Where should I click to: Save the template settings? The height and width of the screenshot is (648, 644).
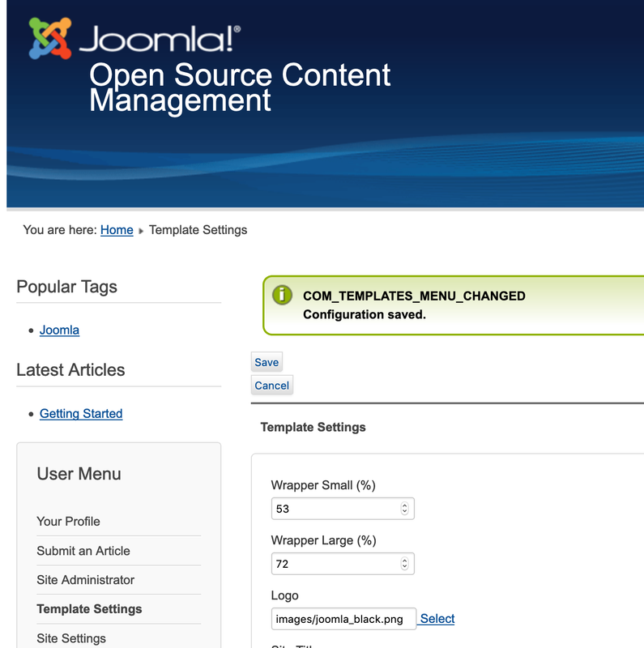tap(267, 362)
